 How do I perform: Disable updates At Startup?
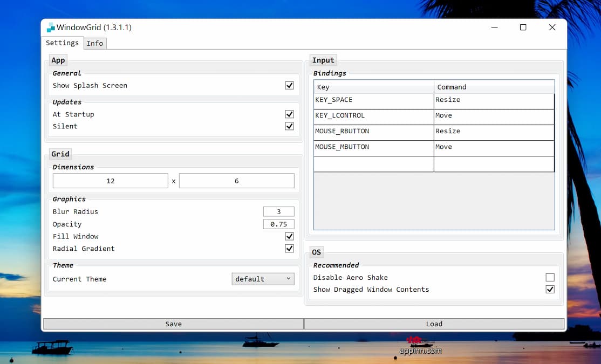289,114
